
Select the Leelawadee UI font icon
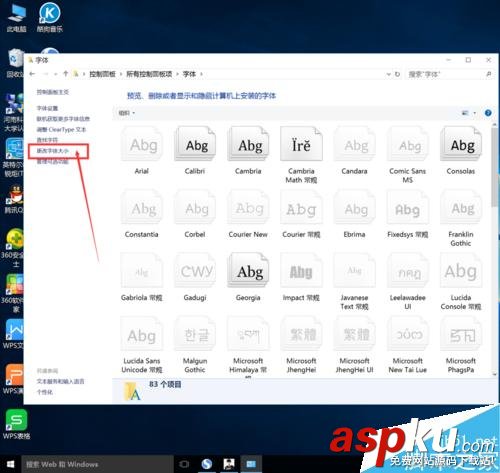pyautogui.click(x=408, y=271)
